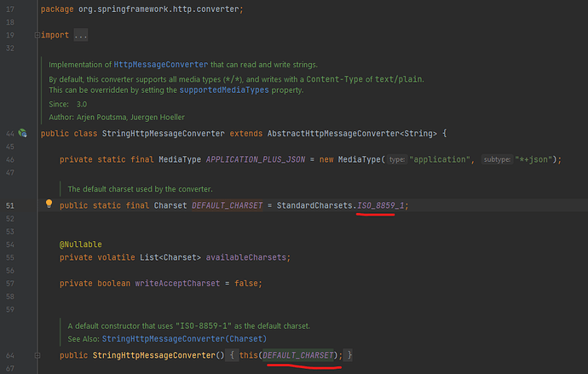Click the package name org.springframework.http.converter

159,9
